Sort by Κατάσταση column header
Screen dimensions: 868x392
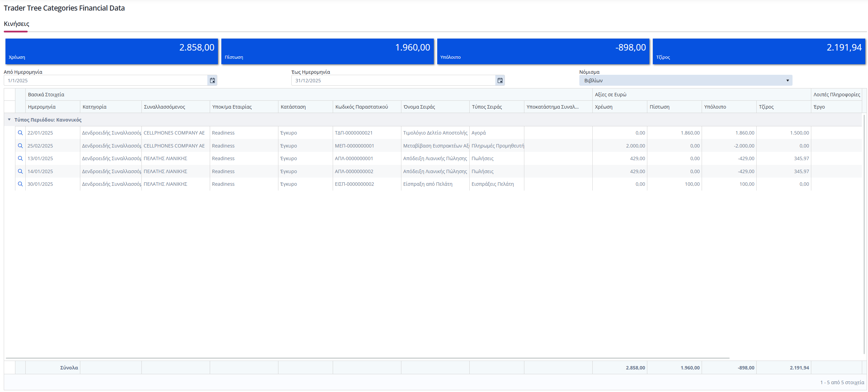pos(305,107)
